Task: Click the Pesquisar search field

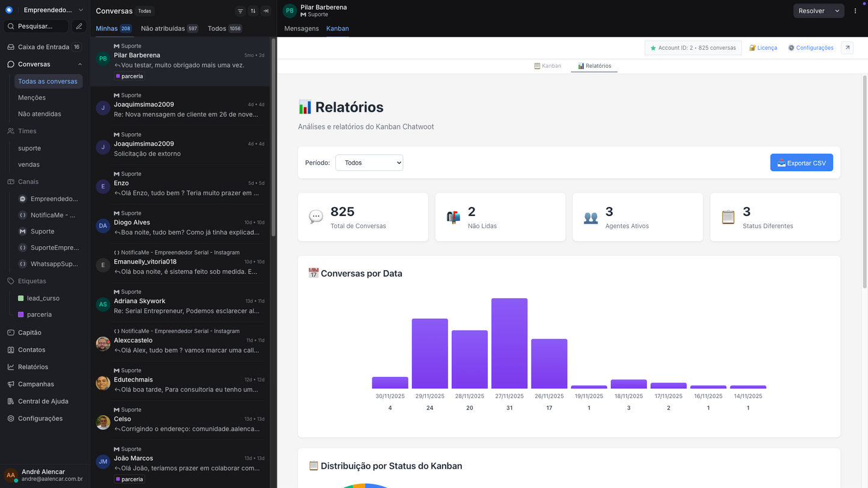Action: click(36, 26)
